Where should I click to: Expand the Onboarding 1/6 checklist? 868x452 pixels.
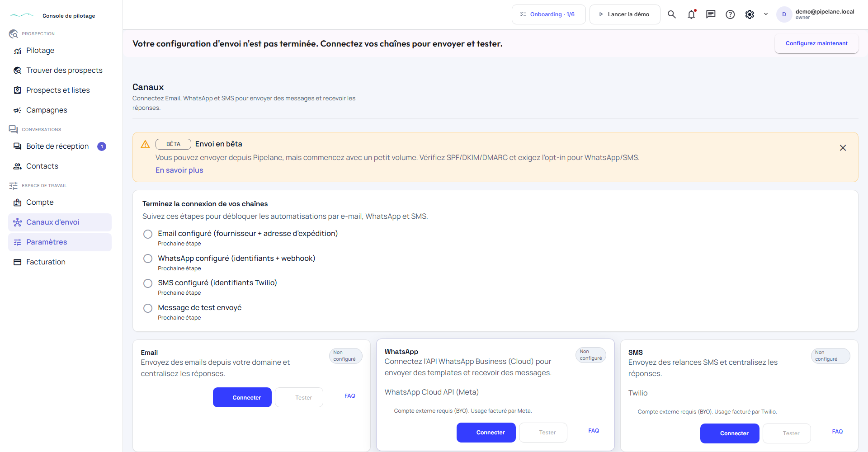(x=548, y=14)
